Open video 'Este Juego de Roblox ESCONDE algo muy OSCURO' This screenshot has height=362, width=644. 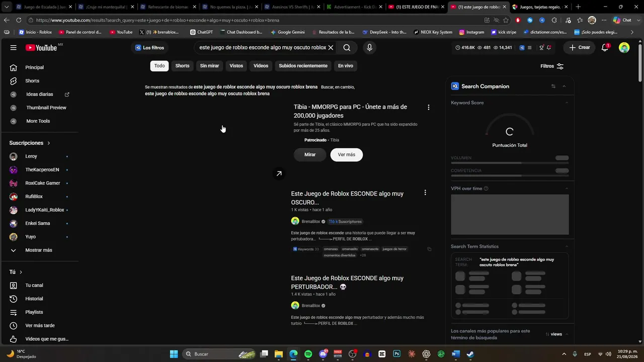[x=347, y=198]
